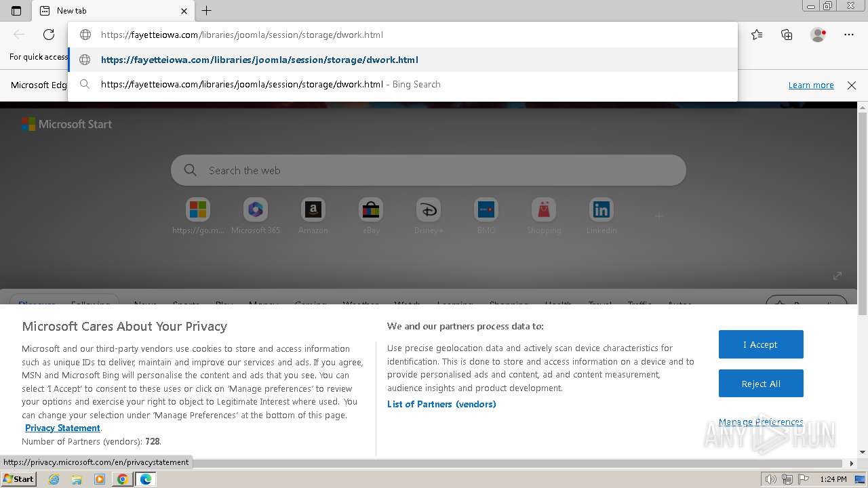Viewport: 868px width, 488px height.
Task: Open the volume speaker tray icon
Action: pyautogui.click(x=770, y=479)
